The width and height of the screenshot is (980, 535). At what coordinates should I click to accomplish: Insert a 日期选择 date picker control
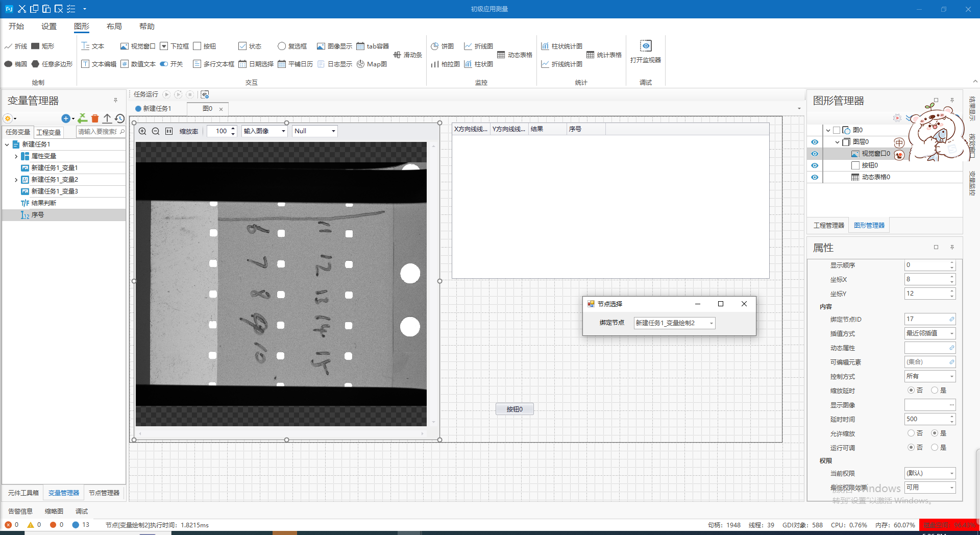click(256, 64)
